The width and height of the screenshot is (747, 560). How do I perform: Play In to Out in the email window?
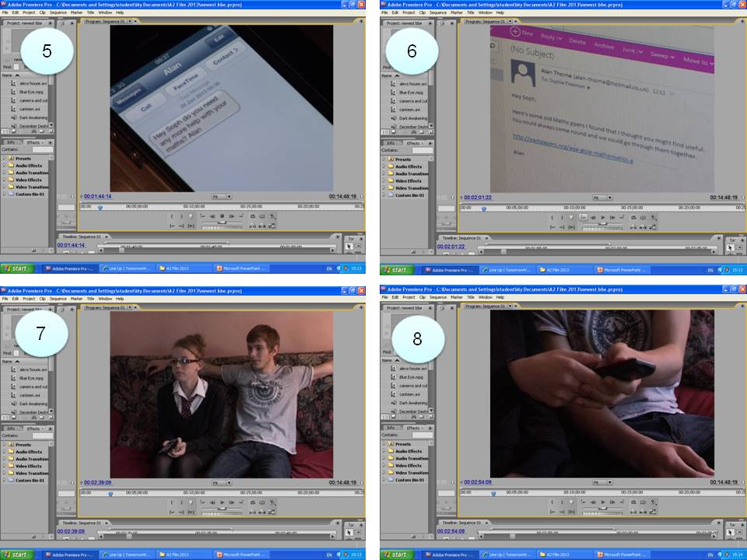pos(571,226)
